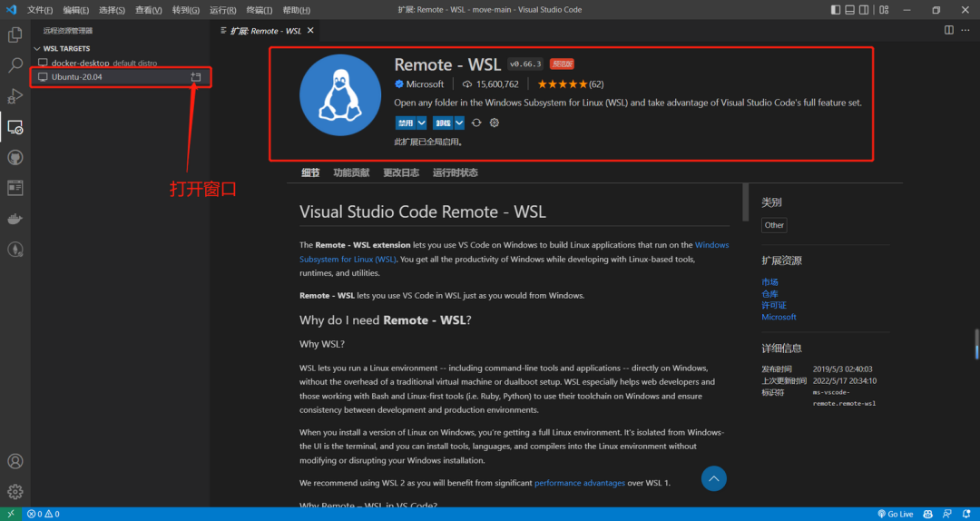Open the 编辑(E) menu

[75, 10]
